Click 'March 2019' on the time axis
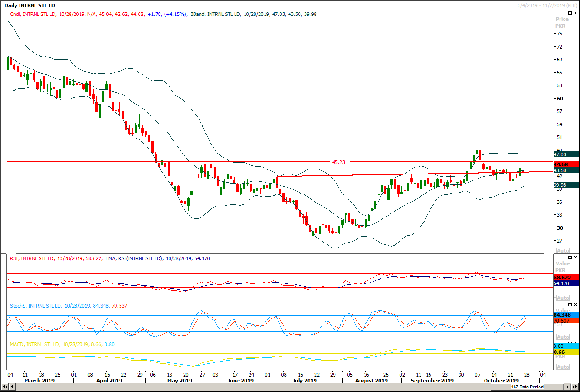This screenshot has height=392, width=580. [39, 381]
